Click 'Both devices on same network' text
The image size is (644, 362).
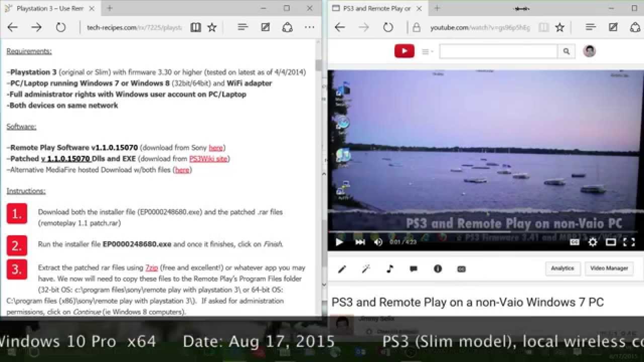tap(62, 105)
